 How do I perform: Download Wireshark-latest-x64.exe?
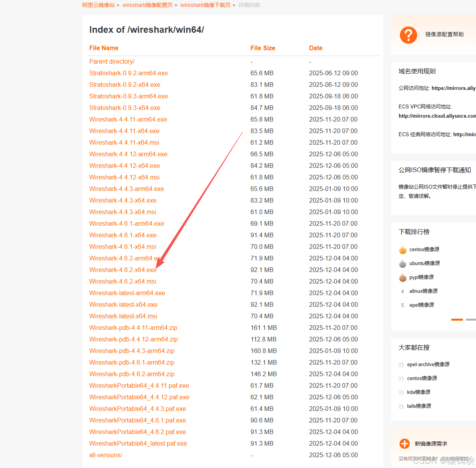pos(123,304)
